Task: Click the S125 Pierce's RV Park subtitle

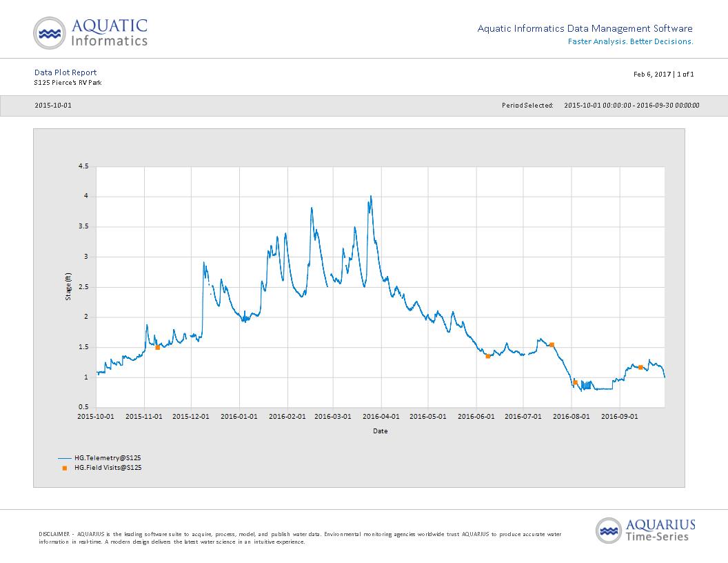Action: point(68,83)
